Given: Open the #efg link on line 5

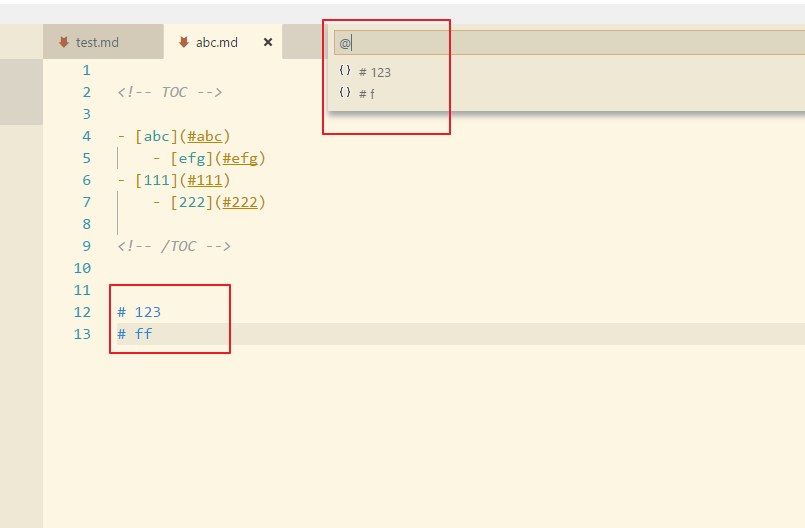Looking at the screenshot, I should 240,158.
